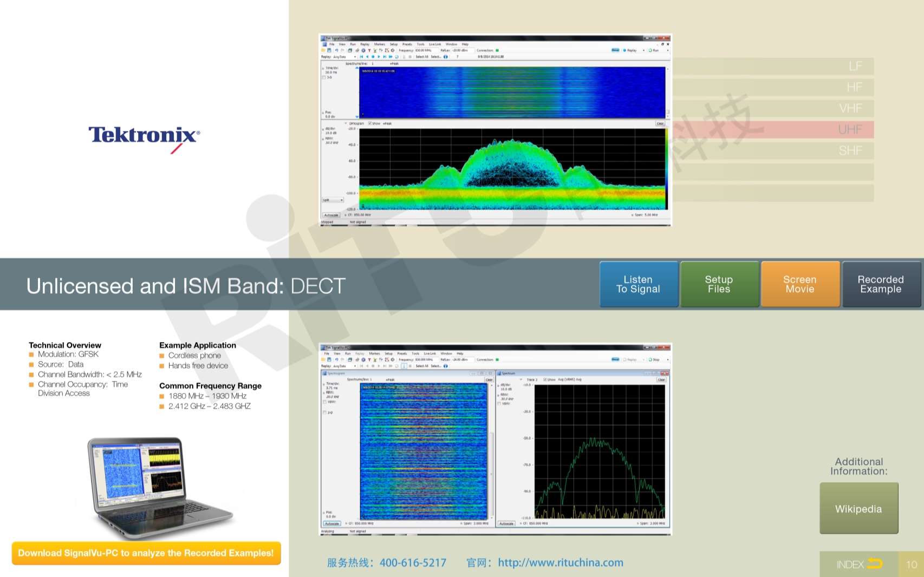Click the Download SignalVu-PC banner

146,553
